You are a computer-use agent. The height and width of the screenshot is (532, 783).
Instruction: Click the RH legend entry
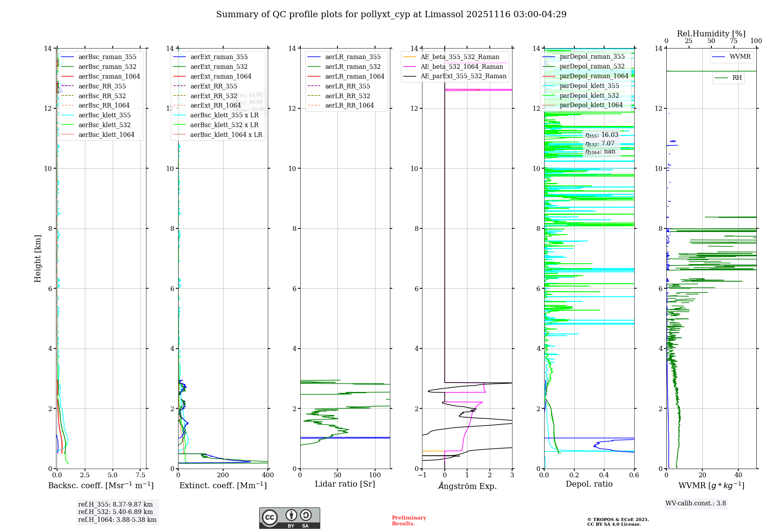click(x=736, y=78)
